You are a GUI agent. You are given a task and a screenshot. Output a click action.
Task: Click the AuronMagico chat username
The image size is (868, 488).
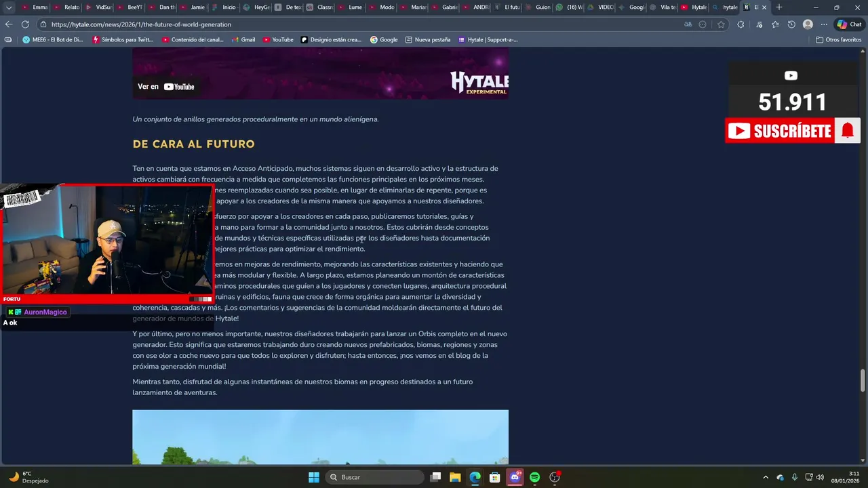click(x=45, y=312)
